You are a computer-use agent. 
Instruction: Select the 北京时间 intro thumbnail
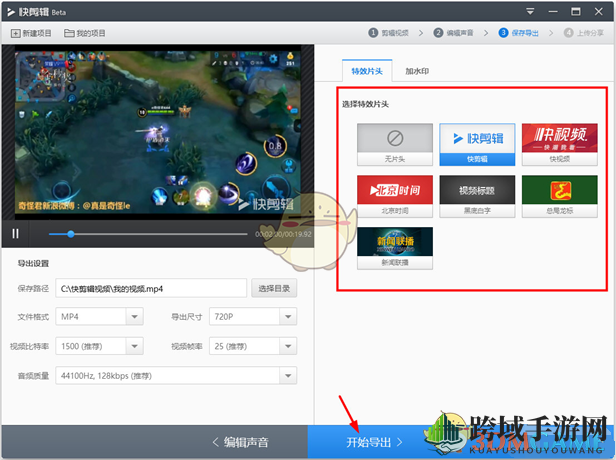click(x=395, y=196)
